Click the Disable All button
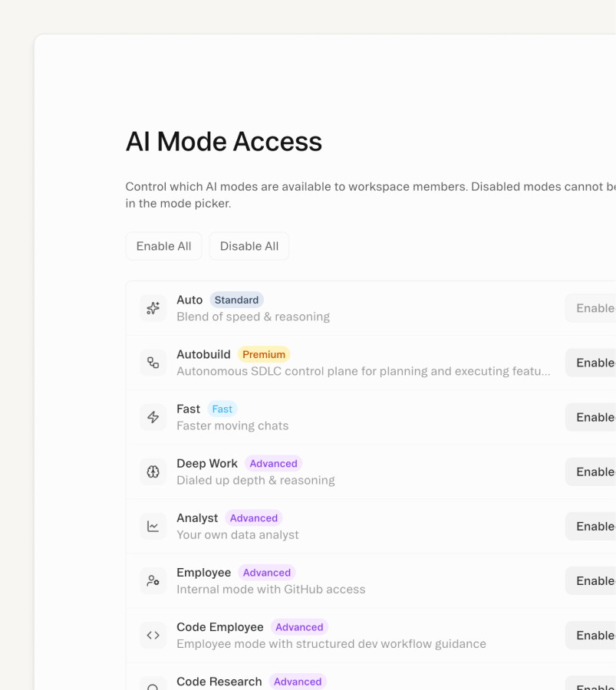The image size is (616, 690). (x=249, y=245)
